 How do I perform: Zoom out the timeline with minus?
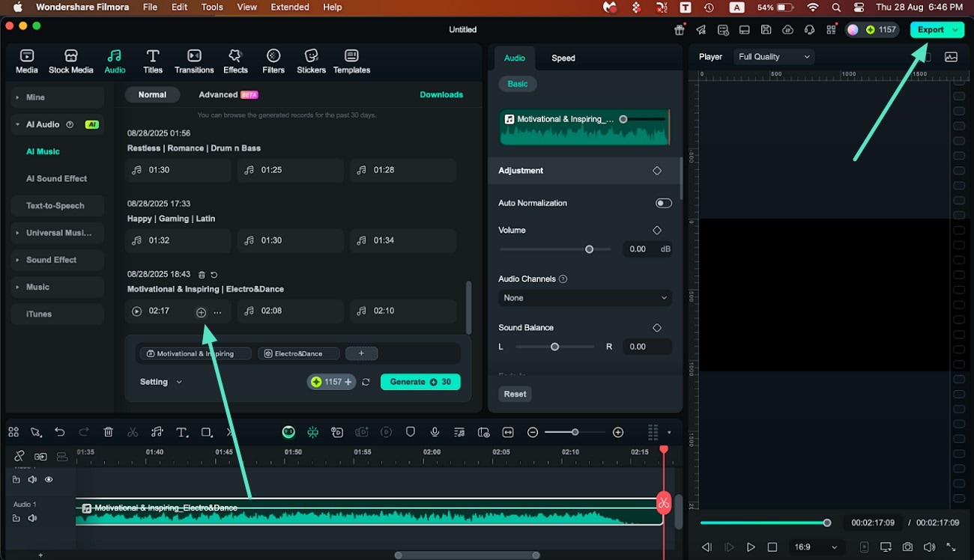(x=533, y=432)
